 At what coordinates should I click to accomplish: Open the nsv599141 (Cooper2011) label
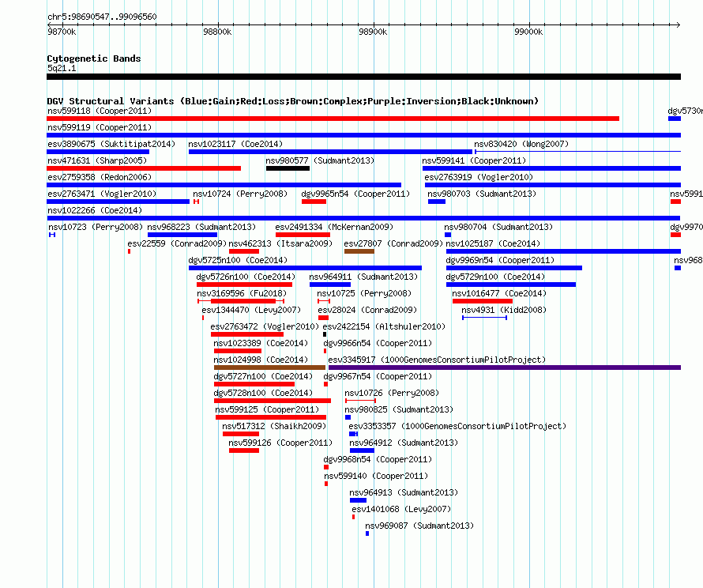474,160
